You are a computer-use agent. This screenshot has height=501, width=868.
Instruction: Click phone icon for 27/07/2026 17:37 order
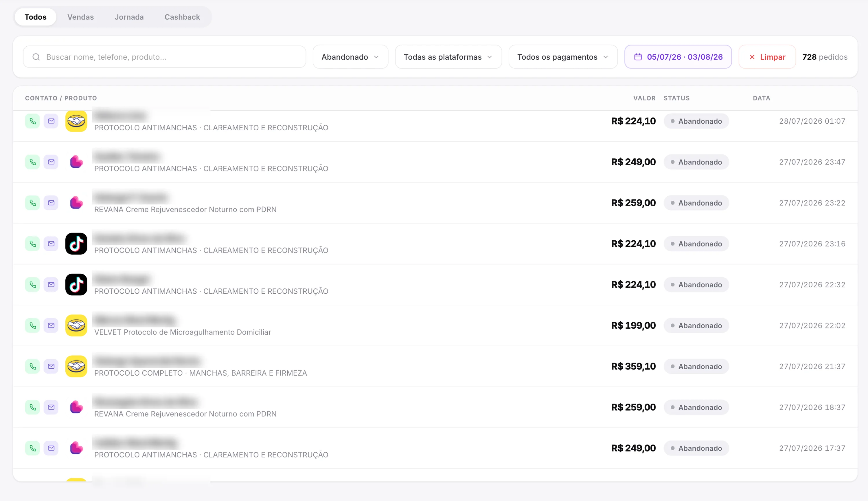click(x=33, y=448)
